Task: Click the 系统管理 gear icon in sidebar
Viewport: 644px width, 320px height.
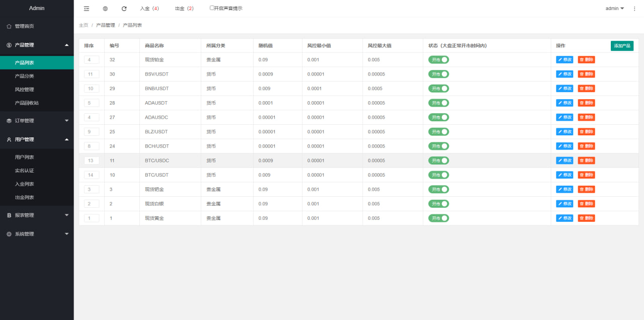Action: point(9,234)
